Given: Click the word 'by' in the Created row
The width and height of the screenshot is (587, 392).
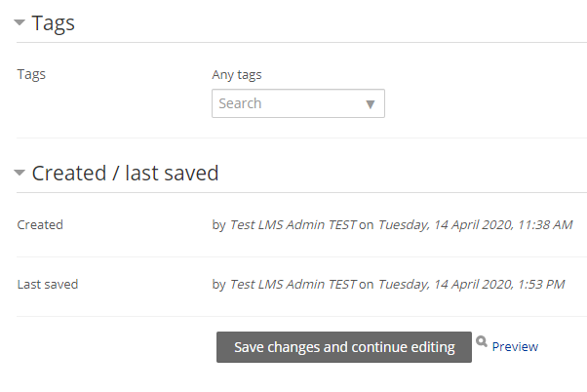Looking at the screenshot, I should 219,225.
